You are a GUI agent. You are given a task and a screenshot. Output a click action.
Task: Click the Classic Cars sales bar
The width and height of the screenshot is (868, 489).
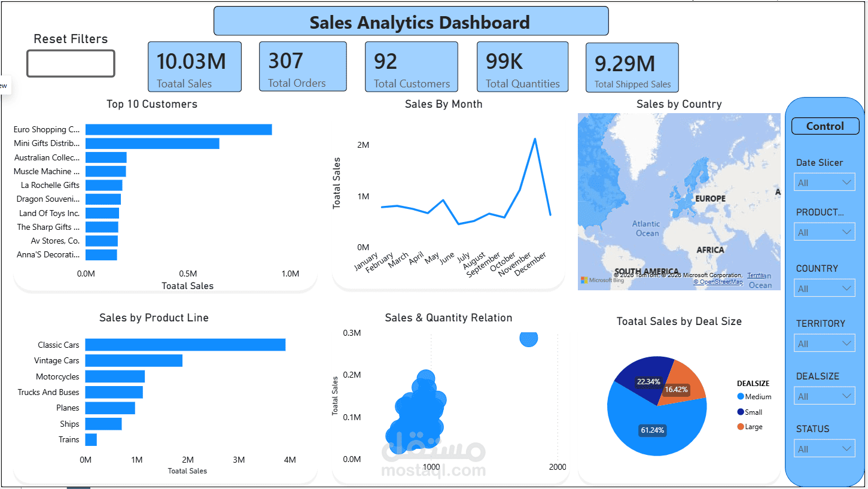(x=185, y=345)
